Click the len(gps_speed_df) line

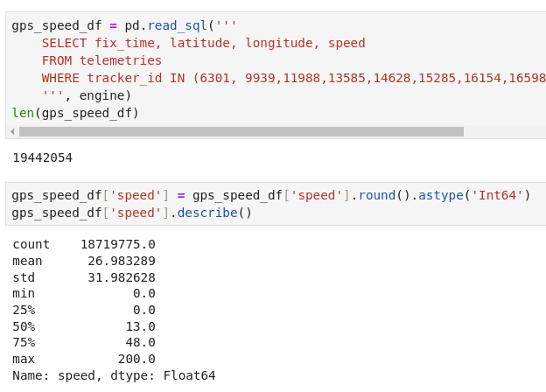[75, 113]
